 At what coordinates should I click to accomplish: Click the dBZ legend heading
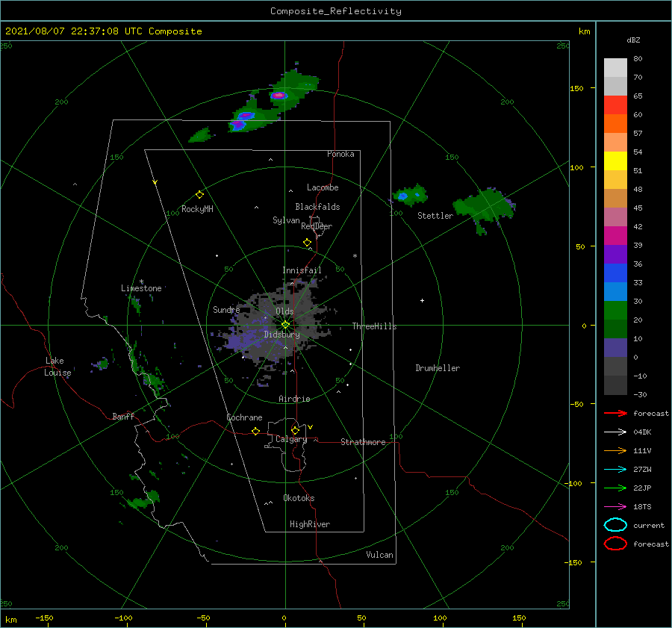click(x=633, y=40)
